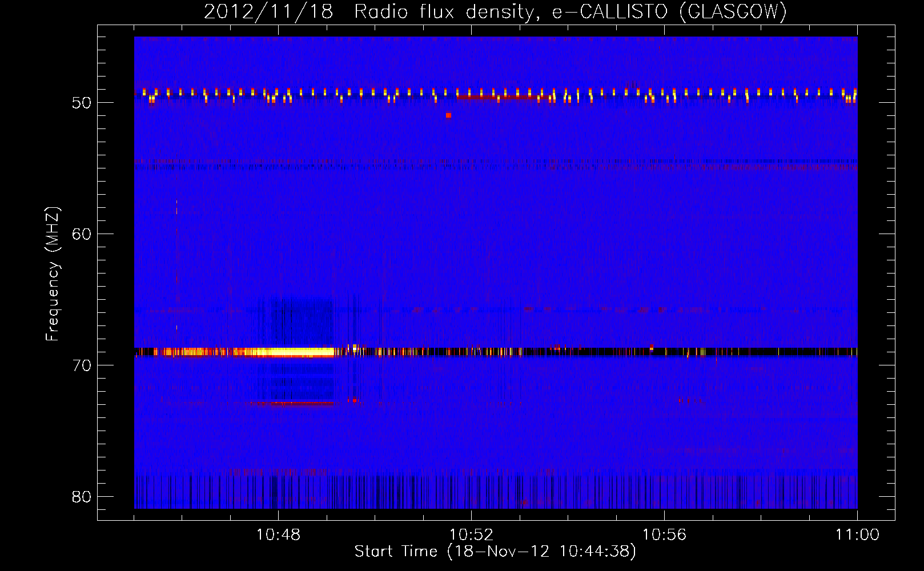This screenshot has width=924, height=571.
Task: Click the frequency tick label '60'
Action: pos(82,234)
